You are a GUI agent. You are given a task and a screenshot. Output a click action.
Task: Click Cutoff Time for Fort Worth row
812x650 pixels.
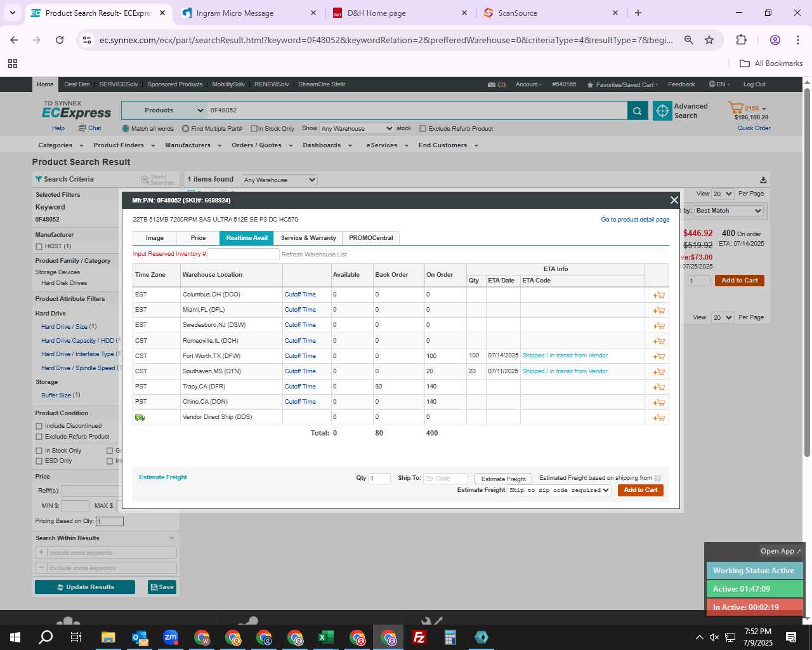300,356
